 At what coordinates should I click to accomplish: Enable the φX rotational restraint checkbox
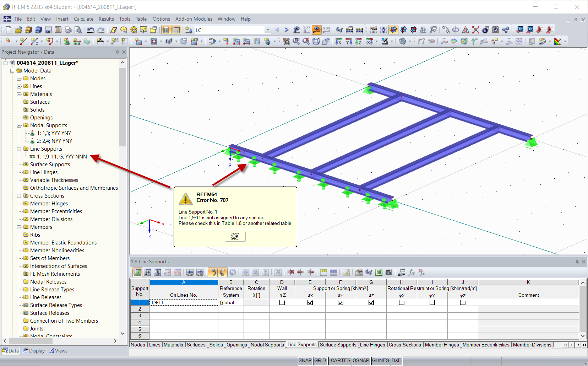[x=402, y=302]
